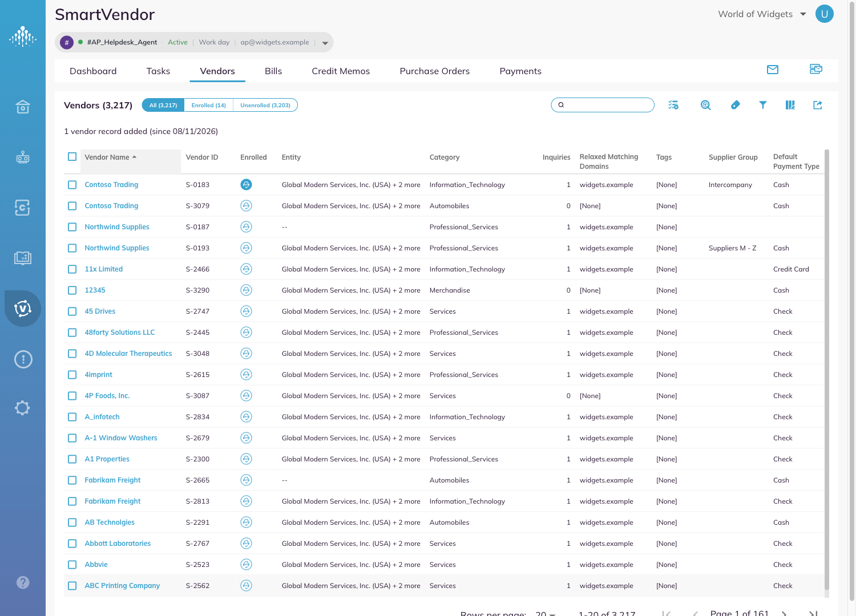The image size is (856, 616).
Task: Click the checklist settings toolbar icon
Action: [673, 105]
